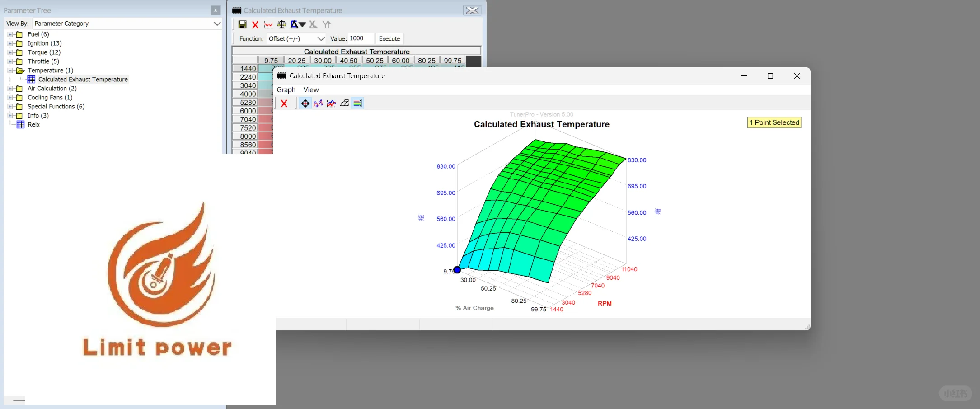Click the Torque folder icon
Viewport: 980px width, 409px height.
tap(19, 52)
